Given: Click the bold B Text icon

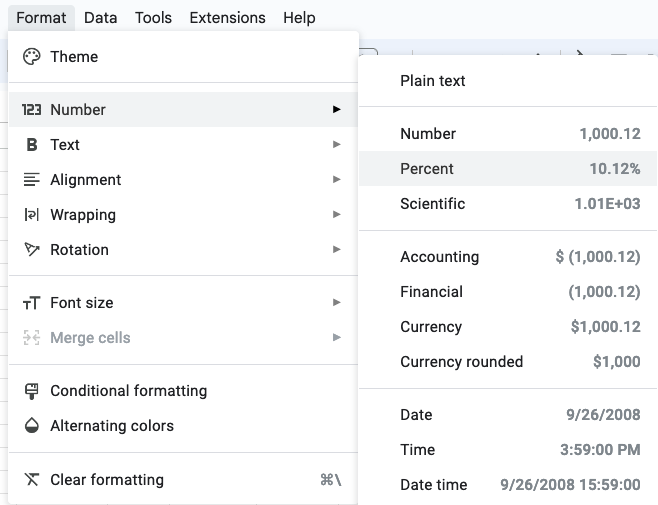Looking at the screenshot, I should coord(31,144).
